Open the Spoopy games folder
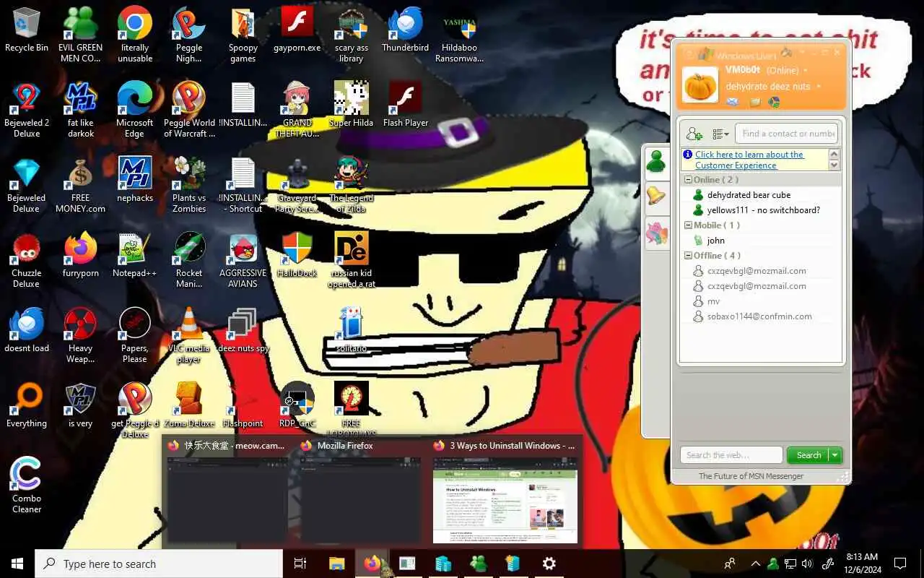Screen dimensions: 924x578 [243, 35]
